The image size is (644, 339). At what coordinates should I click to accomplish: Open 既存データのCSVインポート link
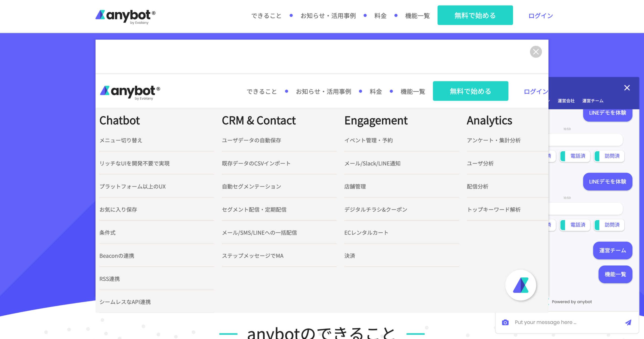[x=256, y=163]
